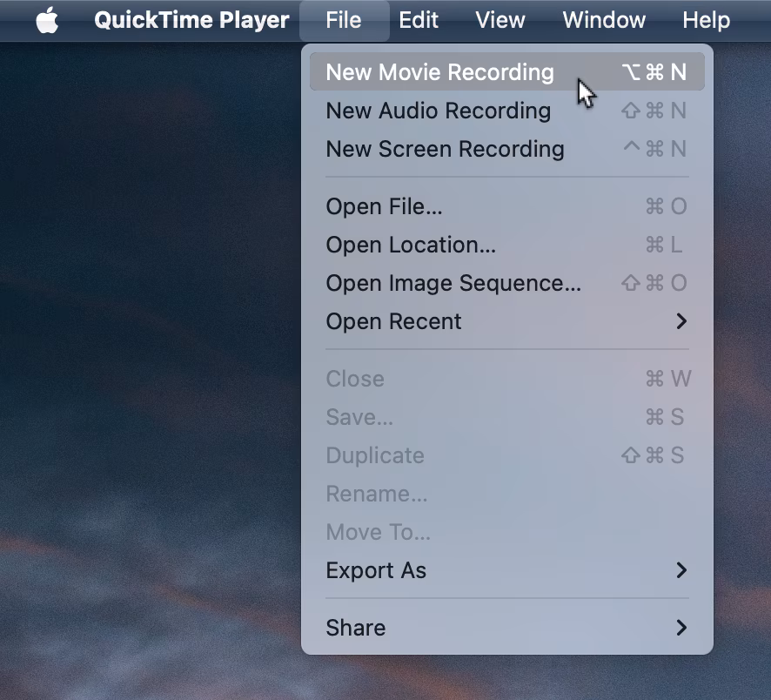
Task: Choose New Movie Recording
Action: [507, 71]
